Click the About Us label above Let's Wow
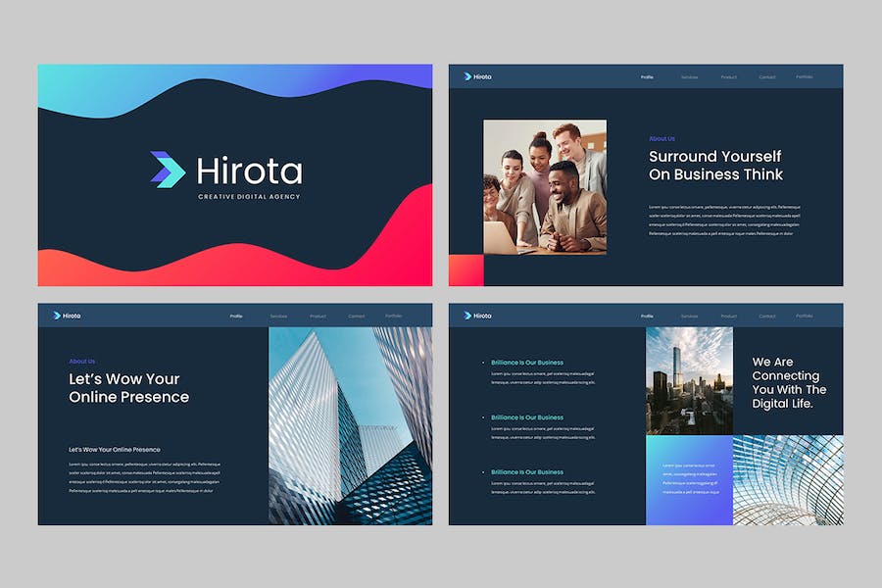Screen dimensions: 882x588 pyautogui.click(x=82, y=361)
